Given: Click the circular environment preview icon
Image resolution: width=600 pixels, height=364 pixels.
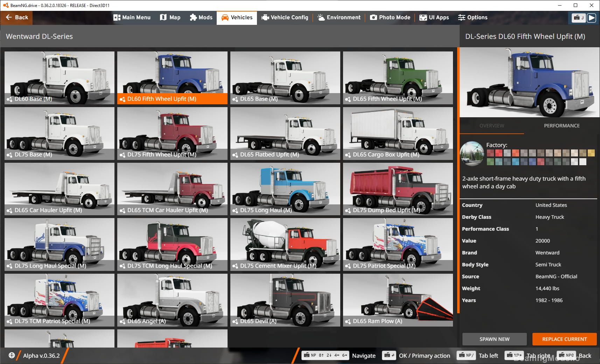Looking at the screenshot, I should tap(472, 153).
